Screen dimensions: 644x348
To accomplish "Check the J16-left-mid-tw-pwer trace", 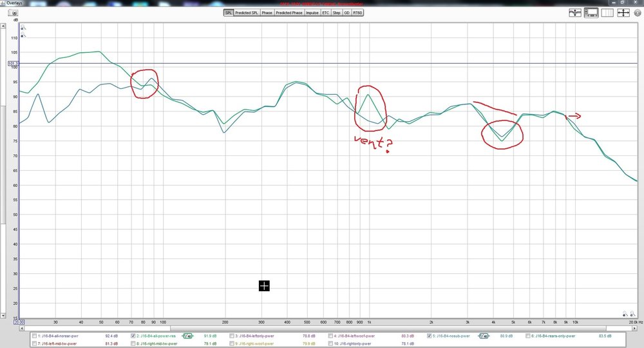I will 35,343.
